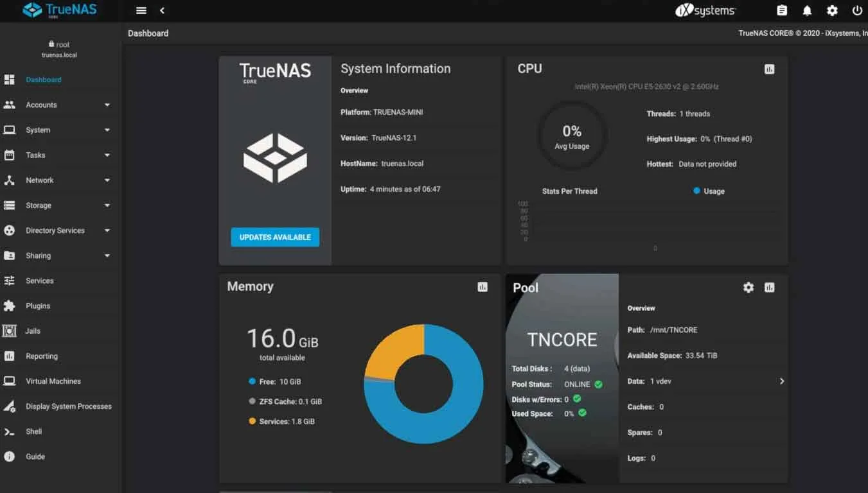
Task: Click the System laptop icon
Action: (9, 130)
